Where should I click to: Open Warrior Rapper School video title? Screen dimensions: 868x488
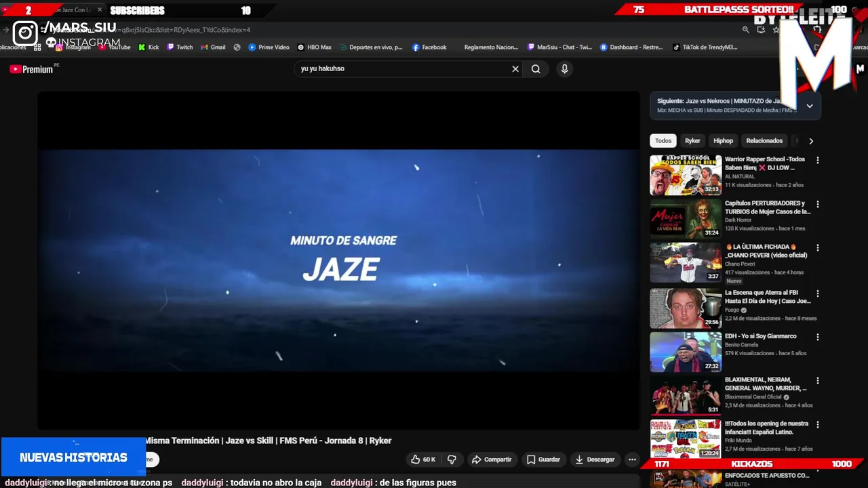[765, 163]
